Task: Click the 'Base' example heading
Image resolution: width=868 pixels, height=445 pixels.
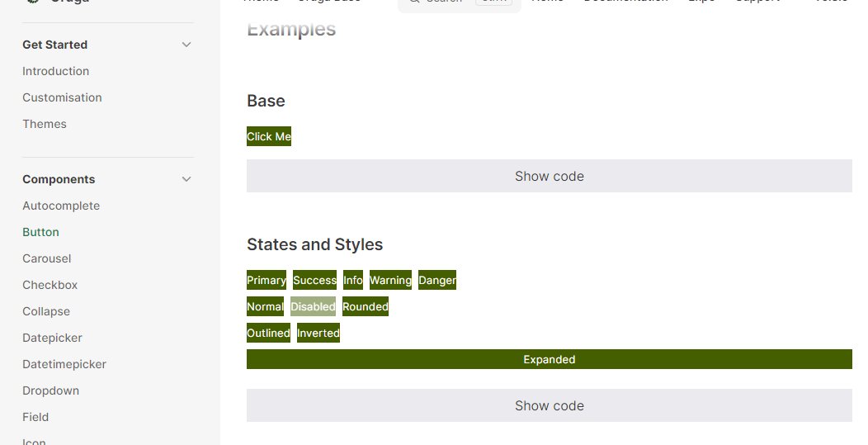Action: (266, 101)
